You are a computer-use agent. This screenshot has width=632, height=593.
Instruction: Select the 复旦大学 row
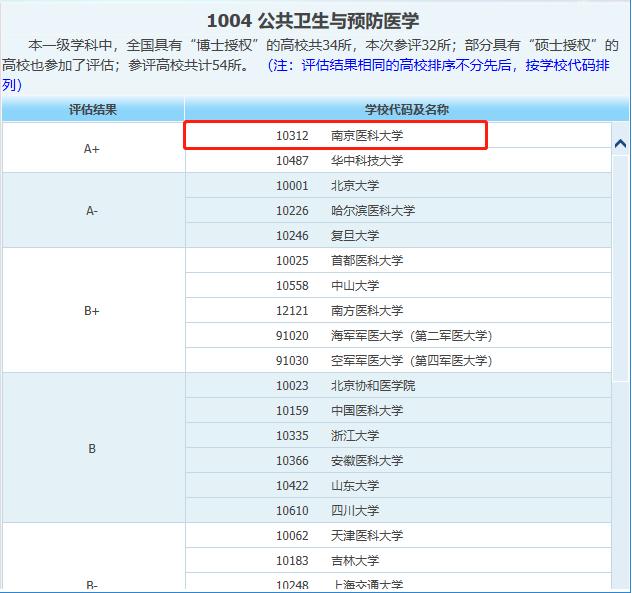click(x=398, y=235)
